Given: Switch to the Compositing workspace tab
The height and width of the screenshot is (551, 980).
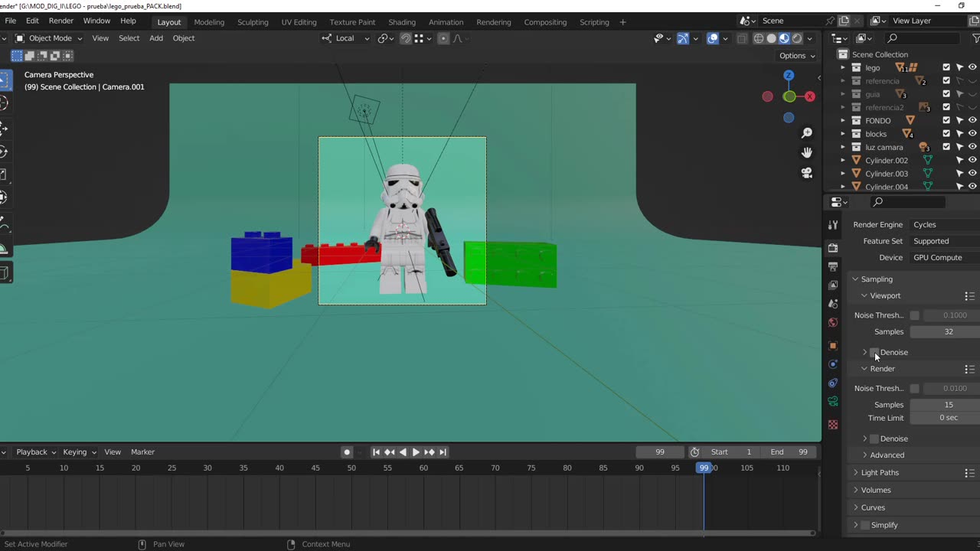Looking at the screenshot, I should (x=545, y=22).
